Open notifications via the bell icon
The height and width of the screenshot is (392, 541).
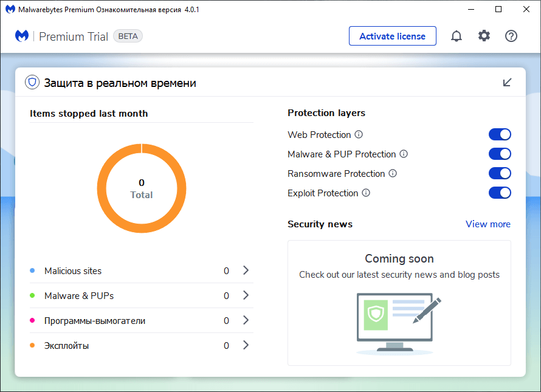(457, 36)
